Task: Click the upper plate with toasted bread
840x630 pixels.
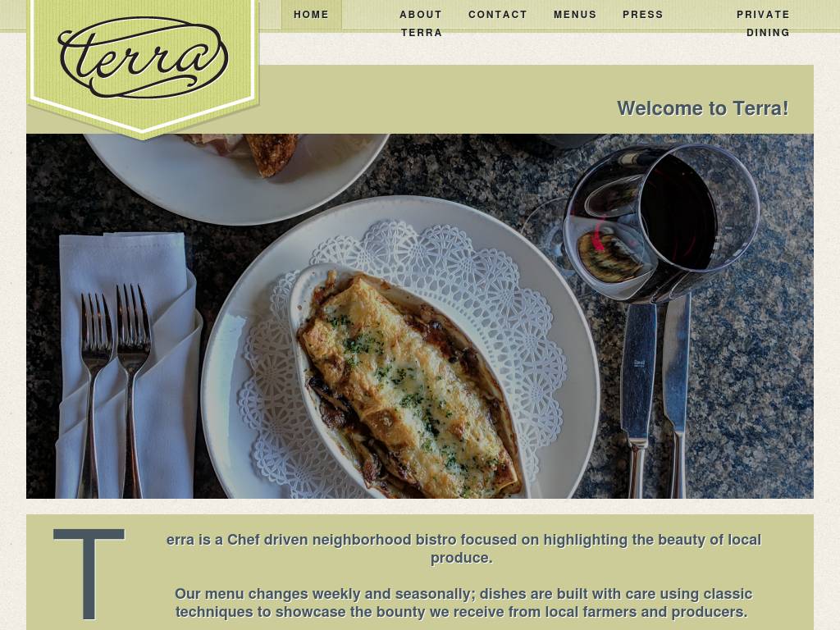Action: [x=235, y=176]
